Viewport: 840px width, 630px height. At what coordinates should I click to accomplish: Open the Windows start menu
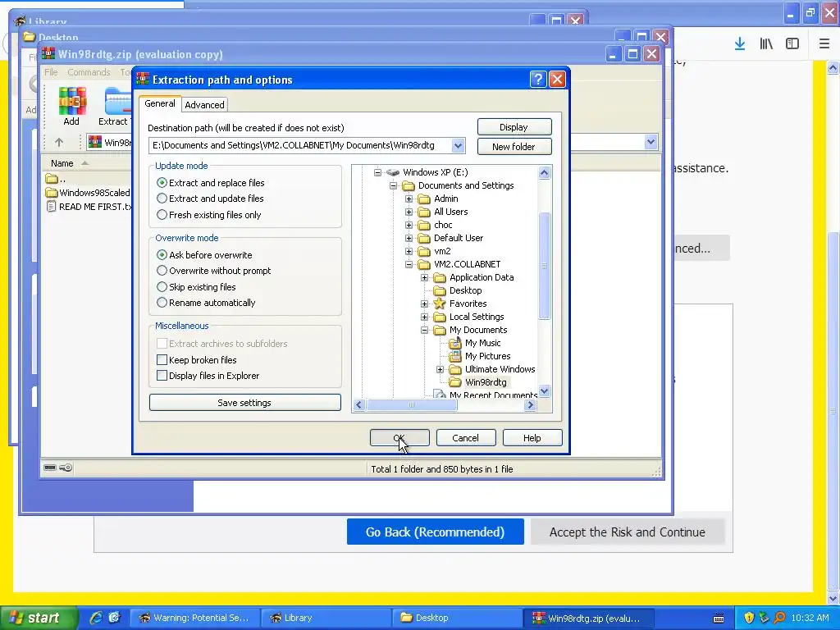coord(38,618)
